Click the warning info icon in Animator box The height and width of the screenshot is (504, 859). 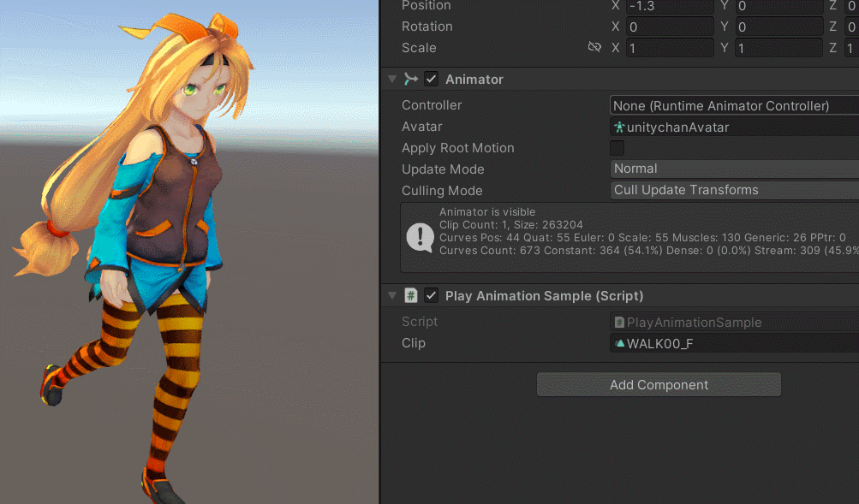click(x=421, y=238)
